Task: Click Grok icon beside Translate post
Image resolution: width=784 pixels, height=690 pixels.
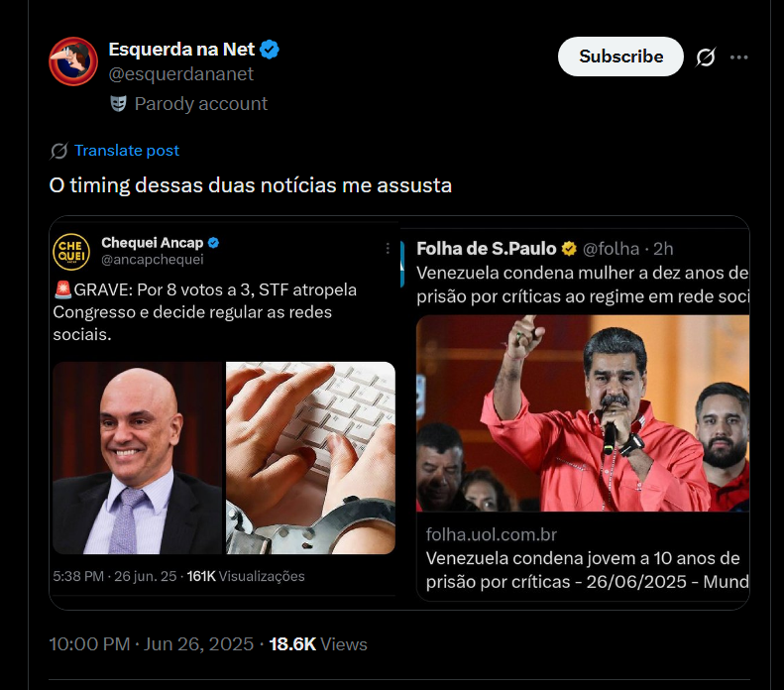Action: point(59,151)
